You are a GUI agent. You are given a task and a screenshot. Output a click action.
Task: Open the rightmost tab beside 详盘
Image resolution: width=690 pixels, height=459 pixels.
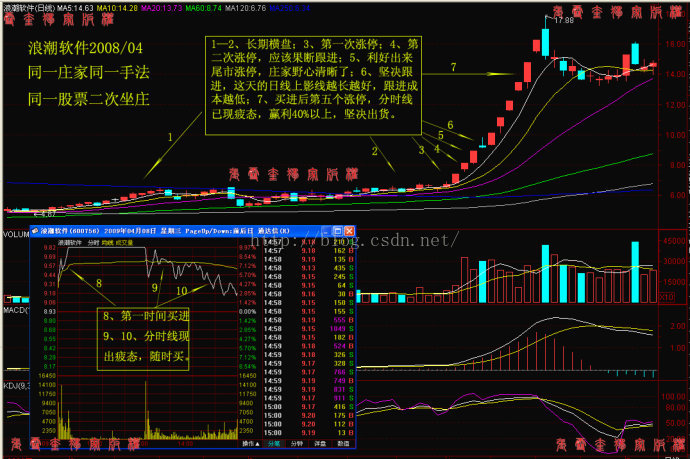point(343,444)
